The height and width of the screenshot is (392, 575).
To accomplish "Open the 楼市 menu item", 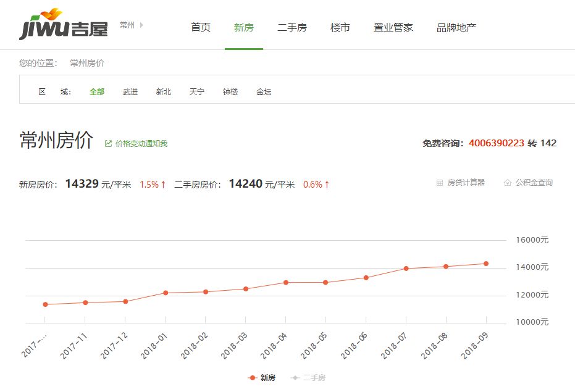I will tap(340, 27).
